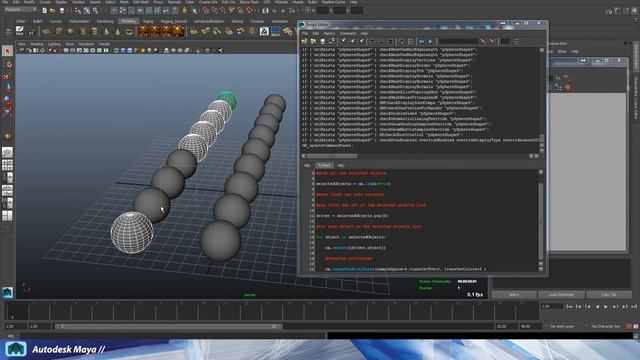This screenshot has width=640, height=360.
Task: Go to start of playback range
Action: [569, 307]
